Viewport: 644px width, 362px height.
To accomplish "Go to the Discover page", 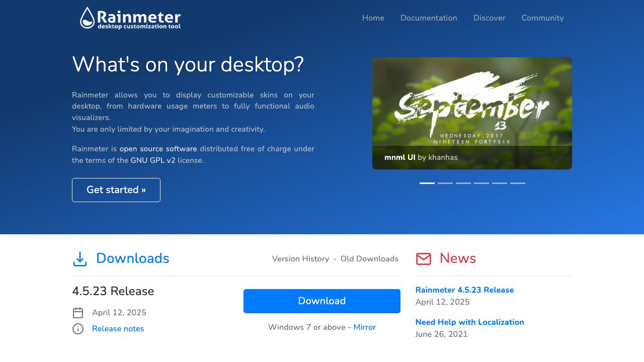I will (489, 18).
